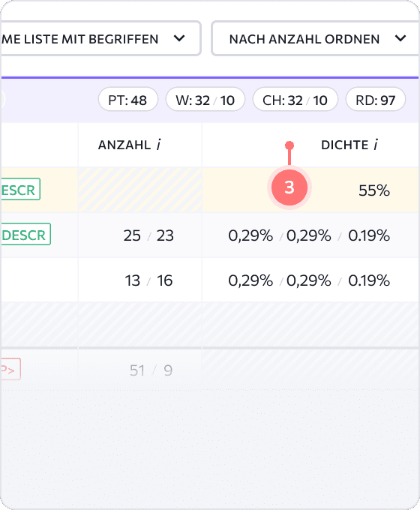The image size is (420, 510).
Task: Select the Nach Anzahl Ordnen sort box
Action: click(315, 38)
